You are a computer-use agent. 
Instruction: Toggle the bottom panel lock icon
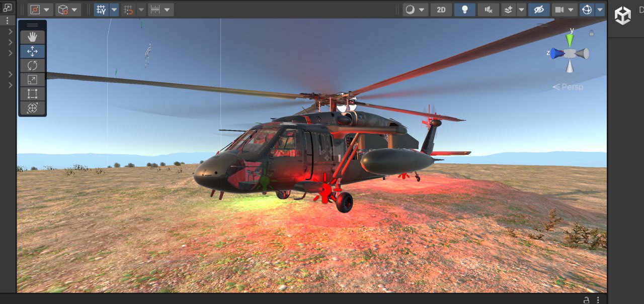pyautogui.click(x=586, y=299)
